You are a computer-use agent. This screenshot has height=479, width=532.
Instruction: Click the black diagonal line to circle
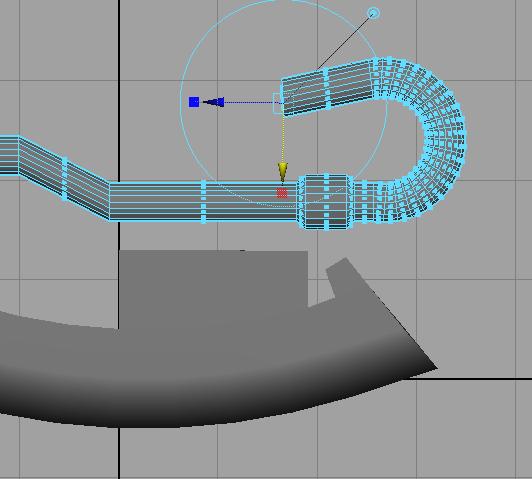click(x=344, y=42)
